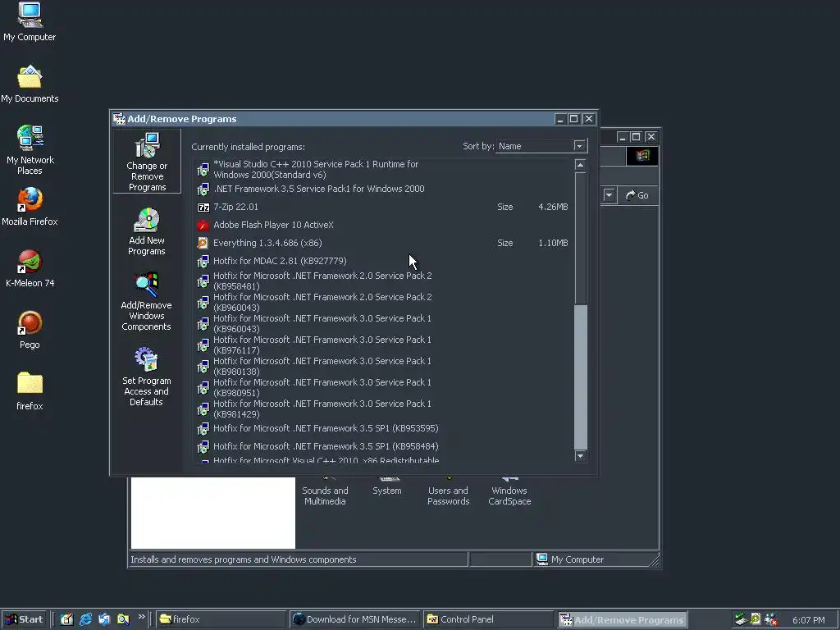Image resolution: width=840 pixels, height=630 pixels.
Task: Select 7-Zip 22.01 entry
Action: [383, 208]
